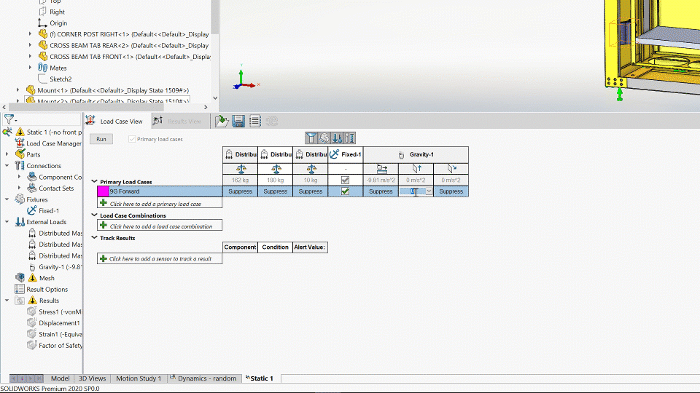
Task: Click the save load cases disk icon
Action: click(238, 121)
